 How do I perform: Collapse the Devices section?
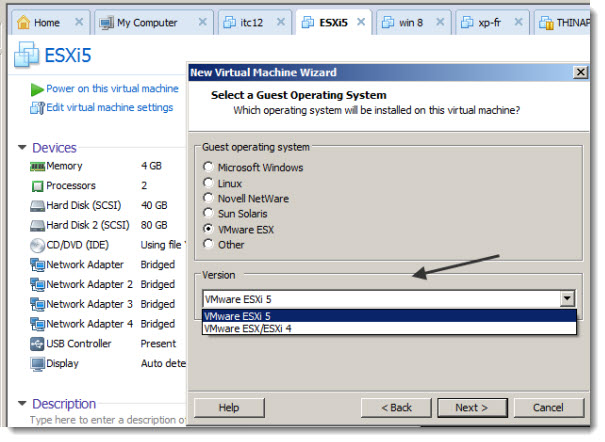click(x=22, y=148)
